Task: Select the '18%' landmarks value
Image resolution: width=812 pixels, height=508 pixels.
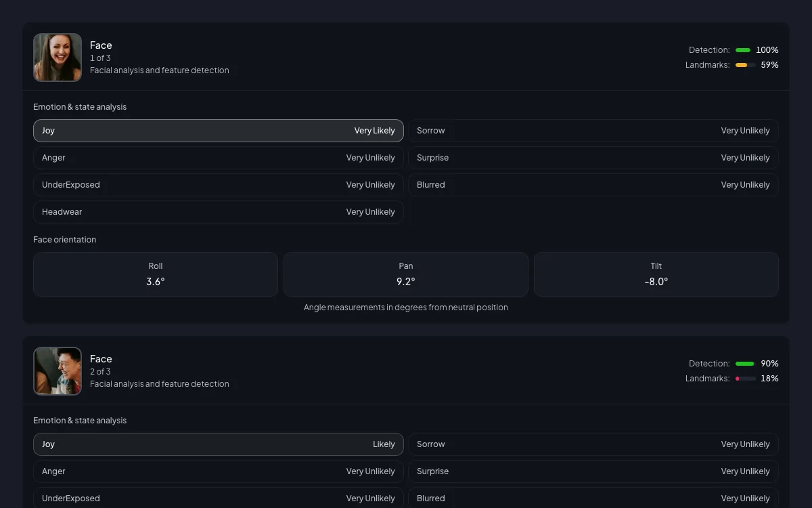Action: click(769, 379)
